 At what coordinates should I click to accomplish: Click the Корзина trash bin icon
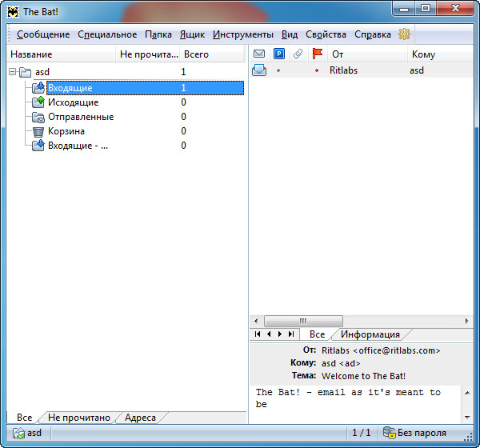pyautogui.click(x=38, y=131)
